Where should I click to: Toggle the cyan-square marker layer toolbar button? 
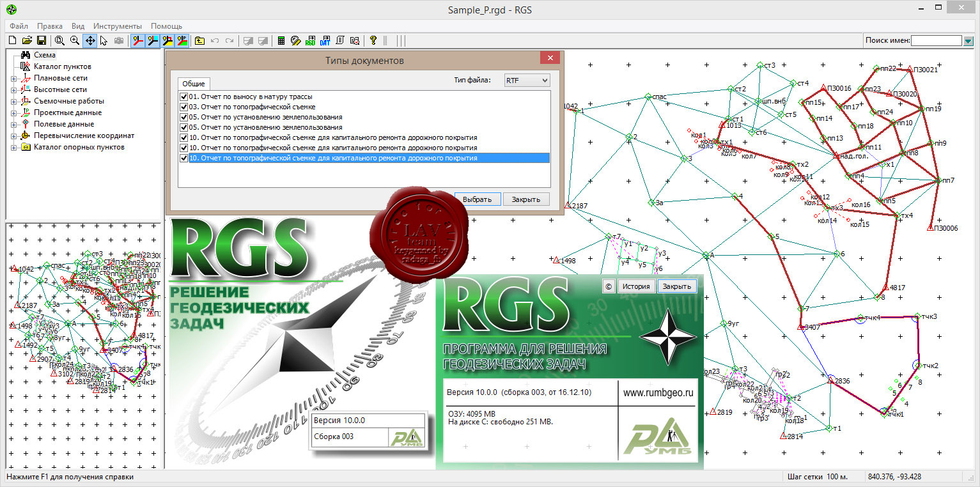[153, 41]
